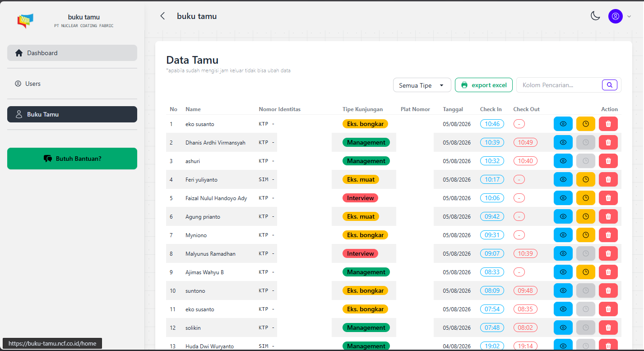Click the name Ajimas Wahyu B
644x351 pixels.
point(204,272)
